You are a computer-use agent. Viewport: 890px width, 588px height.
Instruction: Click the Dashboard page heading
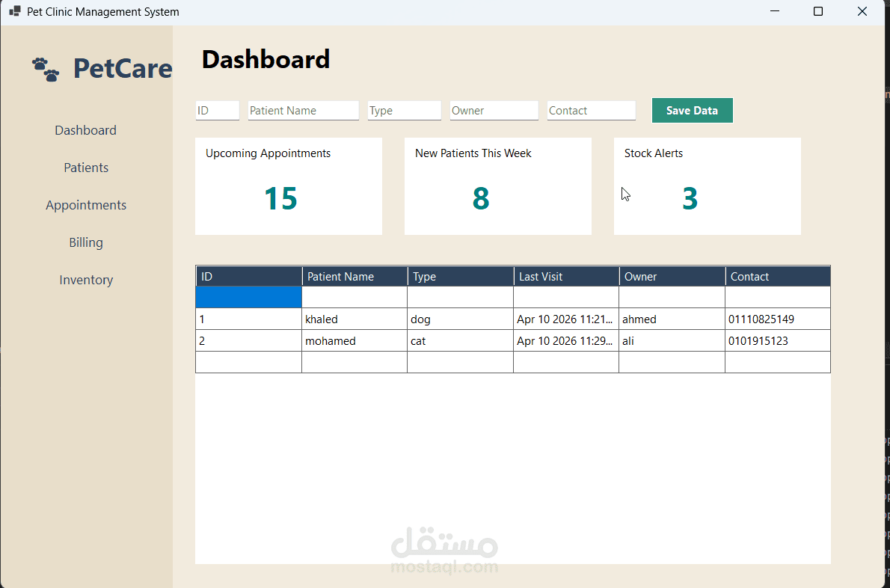pyautogui.click(x=266, y=60)
